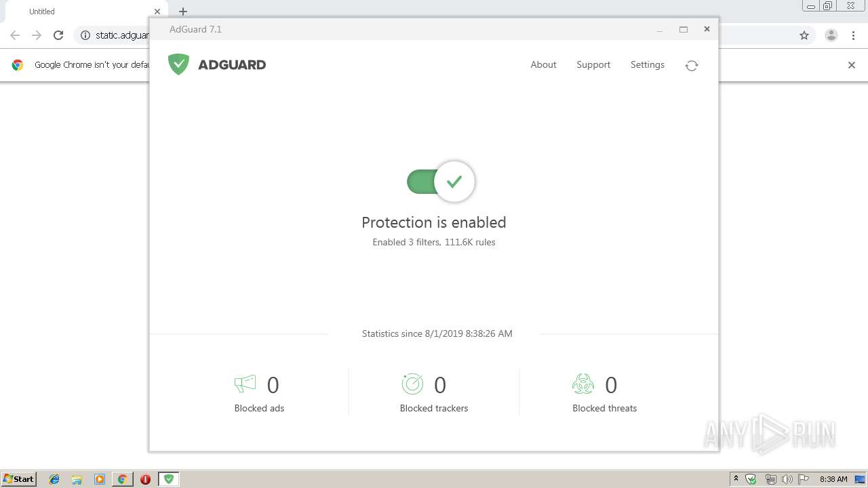Click the AdGuard refresh filters icon
This screenshot has height=488, width=868.
692,65
